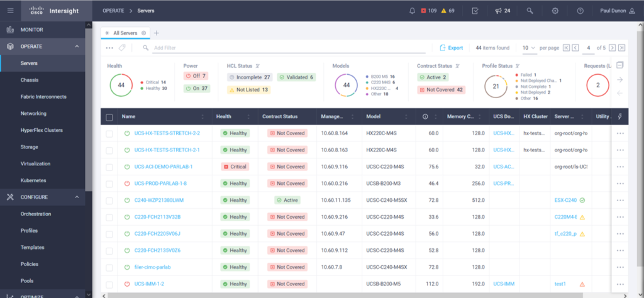
Task: Open the items per page dropdown
Action: coord(528,48)
